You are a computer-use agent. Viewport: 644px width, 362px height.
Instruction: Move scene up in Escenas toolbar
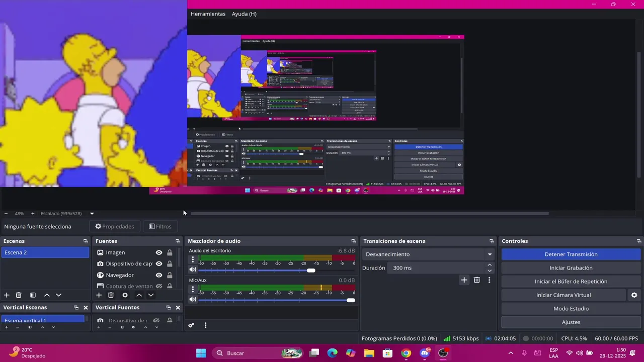[x=47, y=295]
